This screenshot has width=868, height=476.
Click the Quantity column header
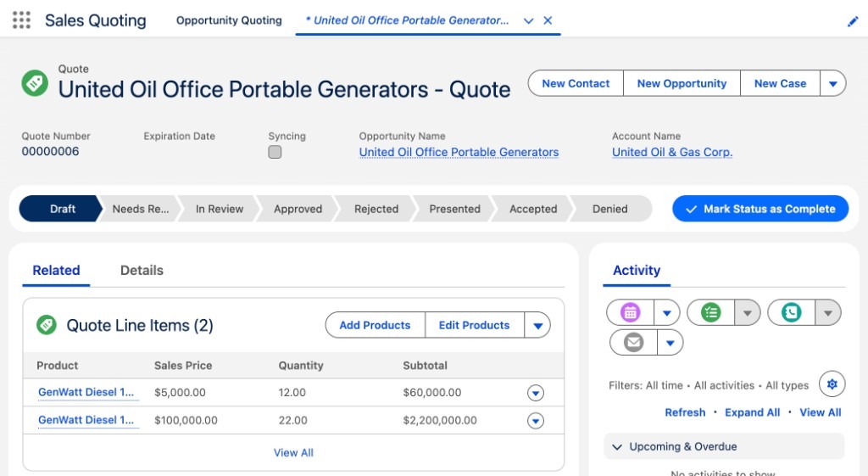coord(301,366)
